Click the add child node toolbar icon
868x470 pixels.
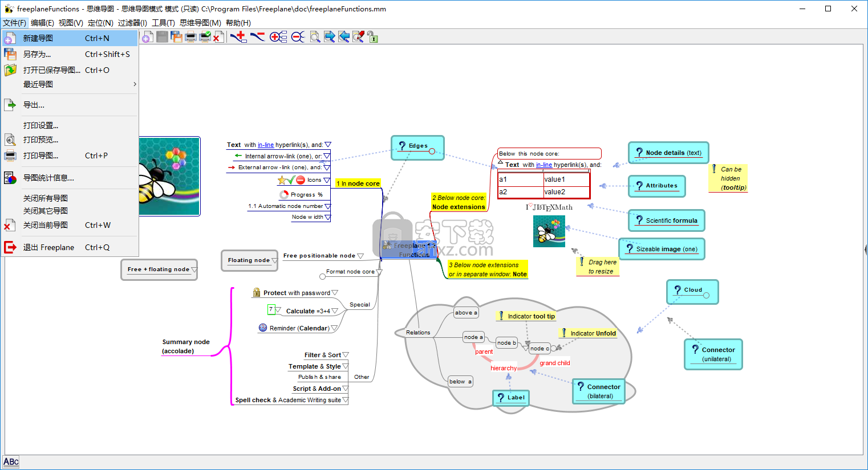238,37
